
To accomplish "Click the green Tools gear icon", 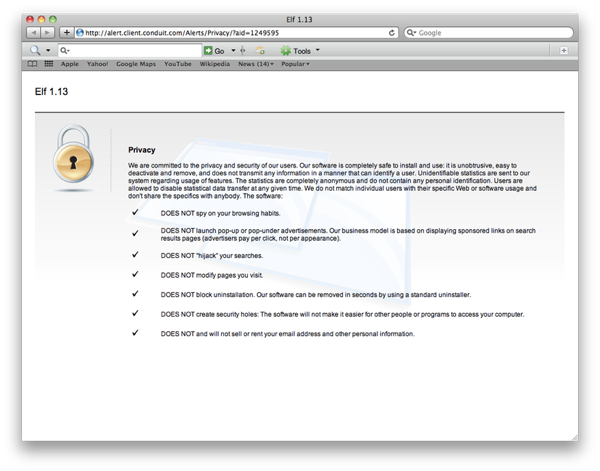I will [x=285, y=51].
